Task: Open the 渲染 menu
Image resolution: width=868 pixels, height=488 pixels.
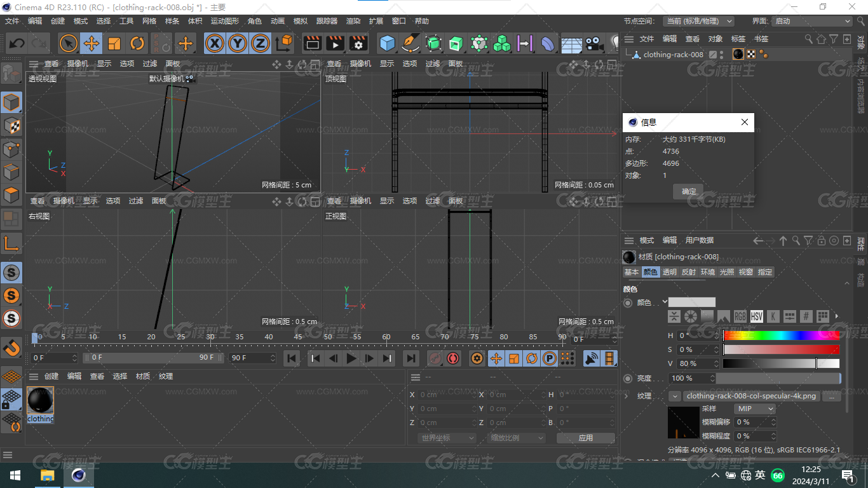Action: tap(353, 21)
